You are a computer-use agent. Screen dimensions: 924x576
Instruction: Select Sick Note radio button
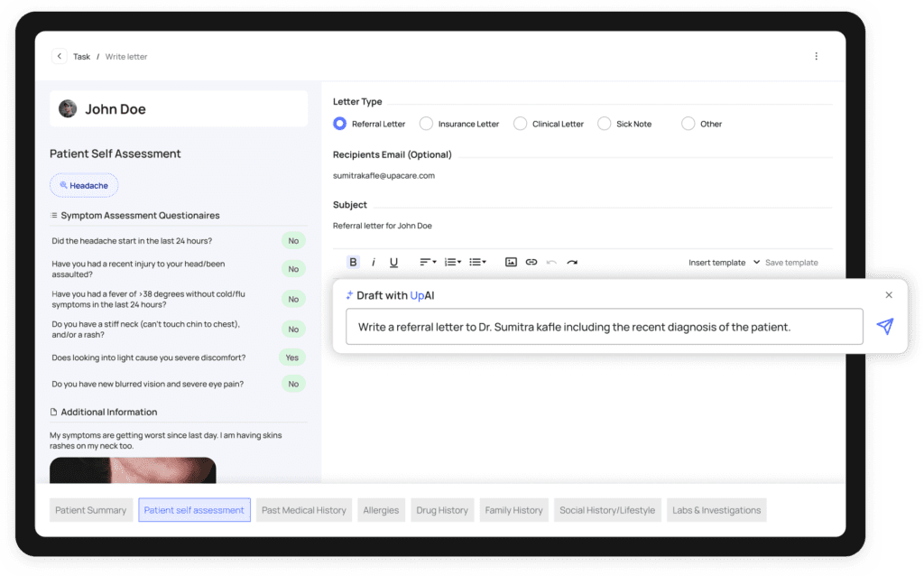pyautogui.click(x=604, y=124)
